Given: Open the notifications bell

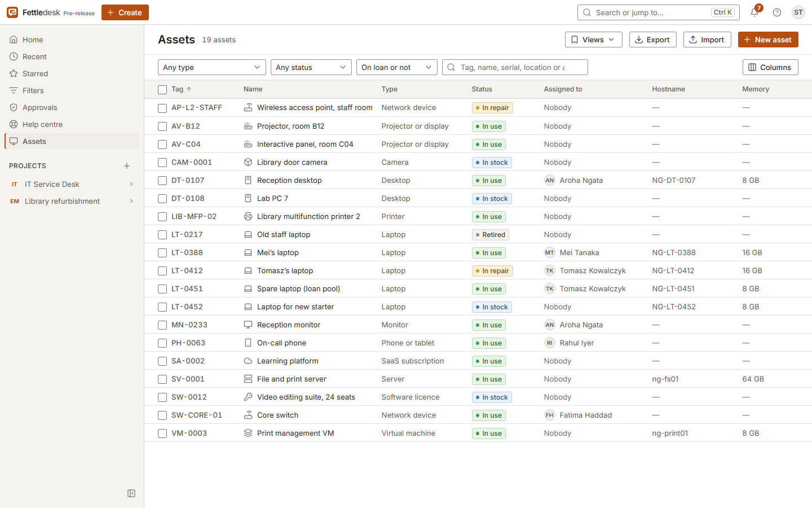Looking at the screenshot, I should coord(754,12).
